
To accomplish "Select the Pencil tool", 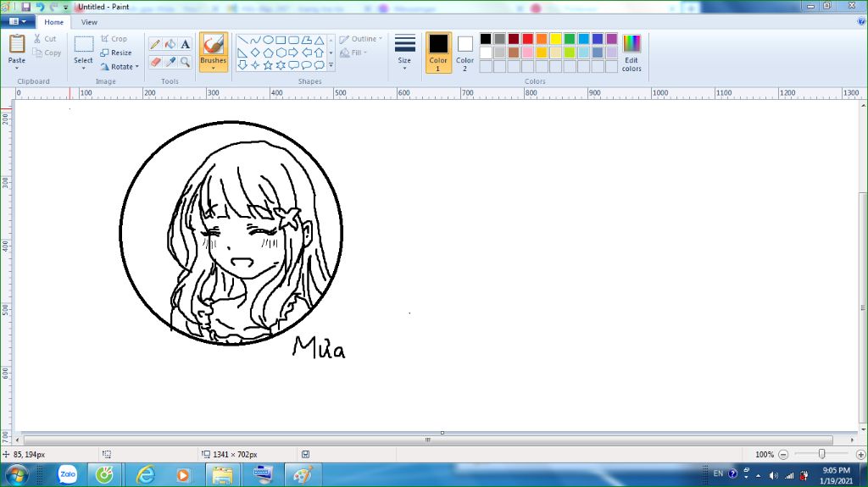I will pos(155,44).
